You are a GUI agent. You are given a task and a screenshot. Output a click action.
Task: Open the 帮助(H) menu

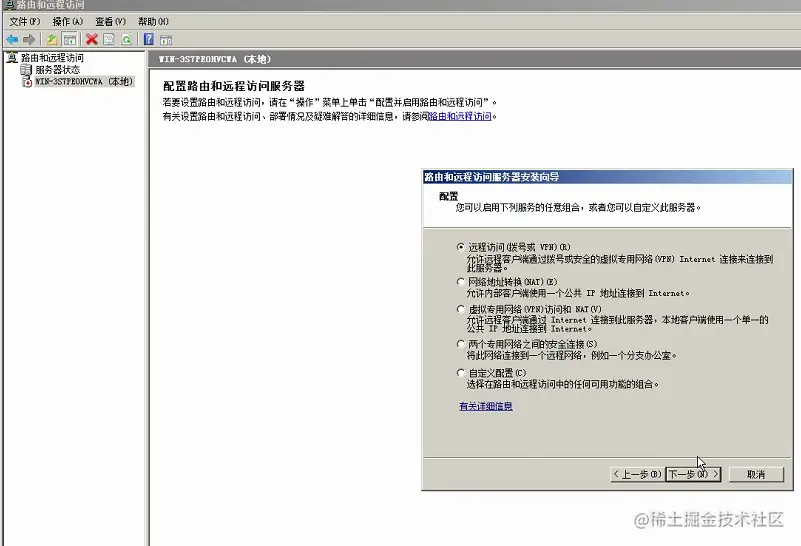153,21
